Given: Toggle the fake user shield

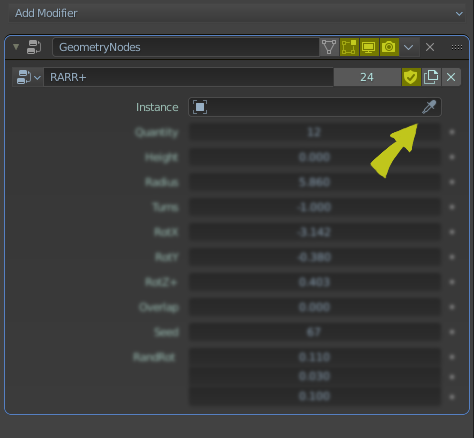Looking at the screenshot, I should point(411,77).
